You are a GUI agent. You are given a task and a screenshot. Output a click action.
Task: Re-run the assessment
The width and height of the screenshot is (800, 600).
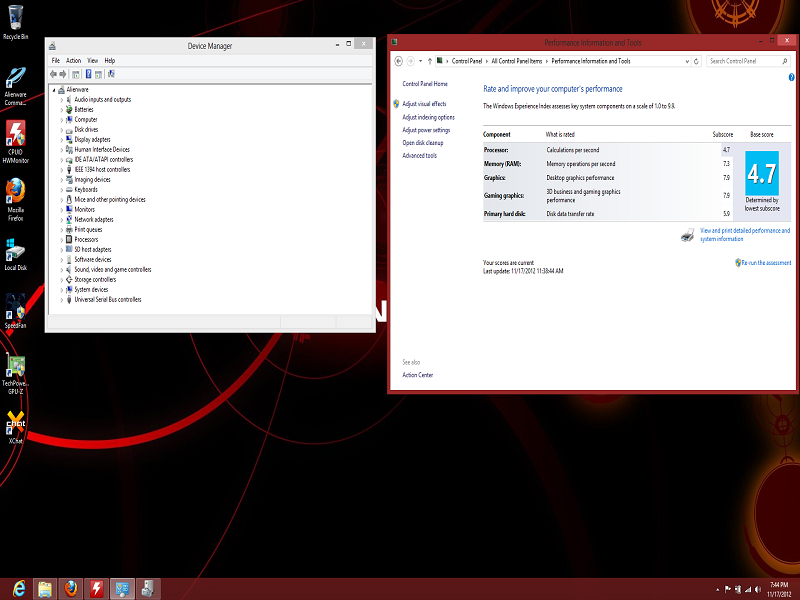coord(766,263)
